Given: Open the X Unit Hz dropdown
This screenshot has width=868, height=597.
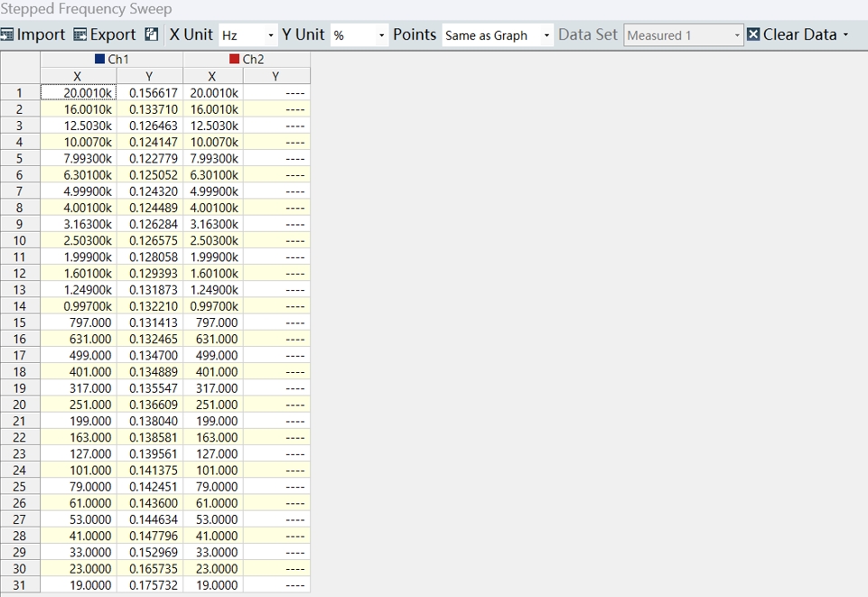Looking at the screenshot, I should click(x=248, y=35).
